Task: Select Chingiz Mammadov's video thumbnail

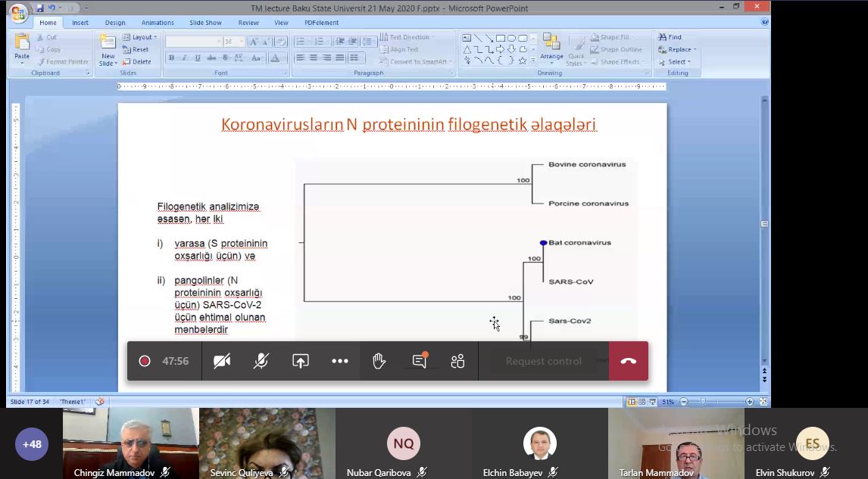Action: click(x=130, y=443)
